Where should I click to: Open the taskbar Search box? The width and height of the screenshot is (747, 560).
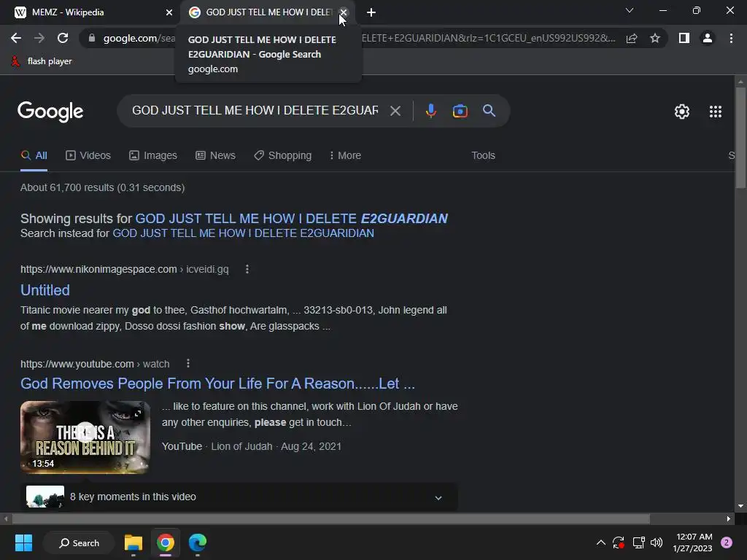79,542
